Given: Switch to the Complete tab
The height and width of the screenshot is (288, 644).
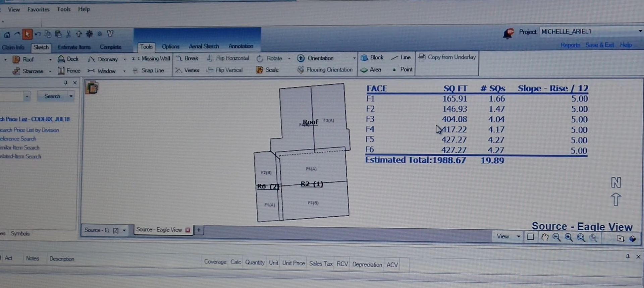Looking at the screenshot, I should 110,47.
